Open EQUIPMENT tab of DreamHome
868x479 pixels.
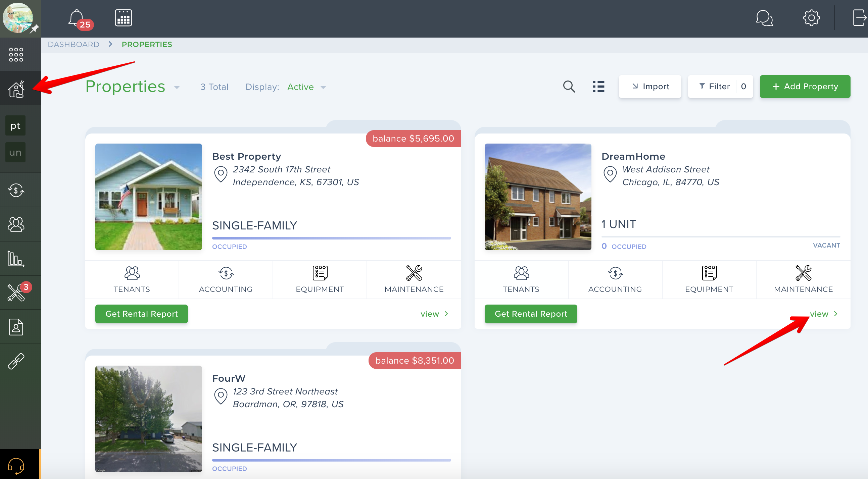(709, 280)
